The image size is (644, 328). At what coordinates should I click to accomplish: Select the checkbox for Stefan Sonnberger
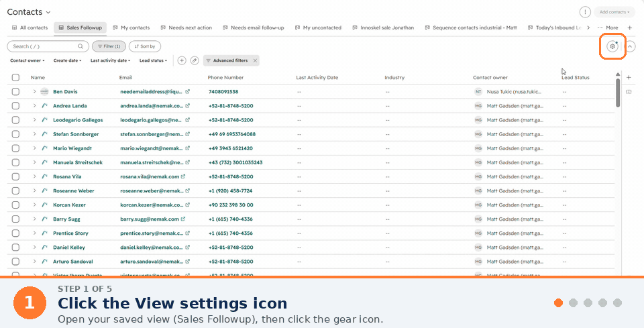(x=15, y=134)
